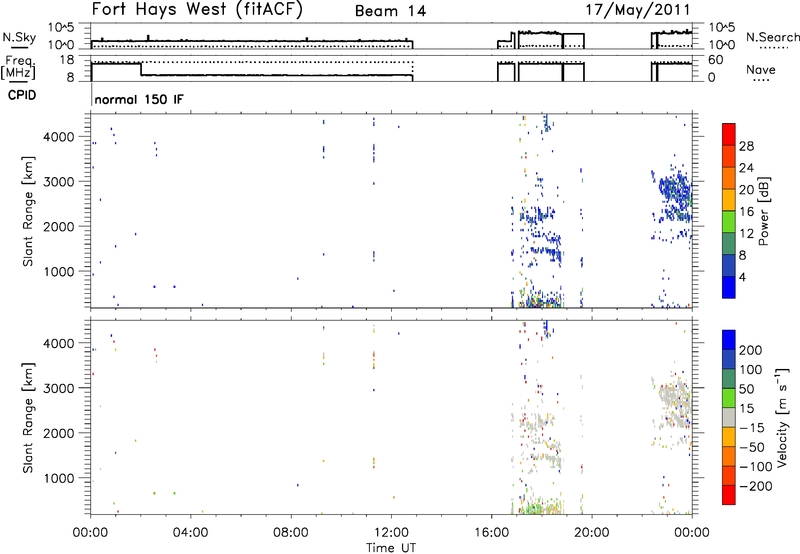The width and height of the screenshot is (800, 554).
Task: Pick the red top segment of Power colorbar
Action: pos(729,134)
